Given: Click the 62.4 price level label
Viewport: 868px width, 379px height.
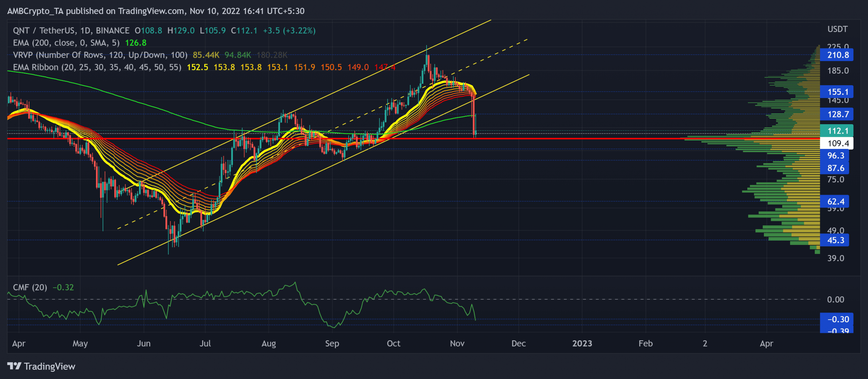Looking at the screenshot, I should pyautogui.click(x=834, y=202).
